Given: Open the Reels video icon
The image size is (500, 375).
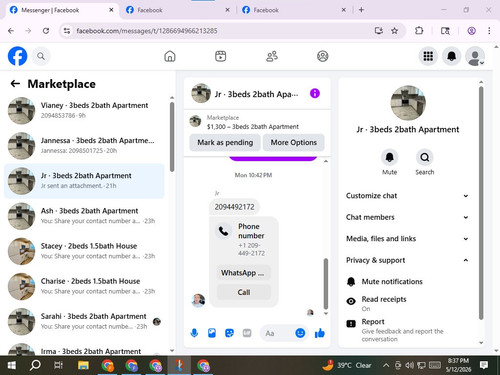Looking at the screenshot, I should tap(220, 56).
